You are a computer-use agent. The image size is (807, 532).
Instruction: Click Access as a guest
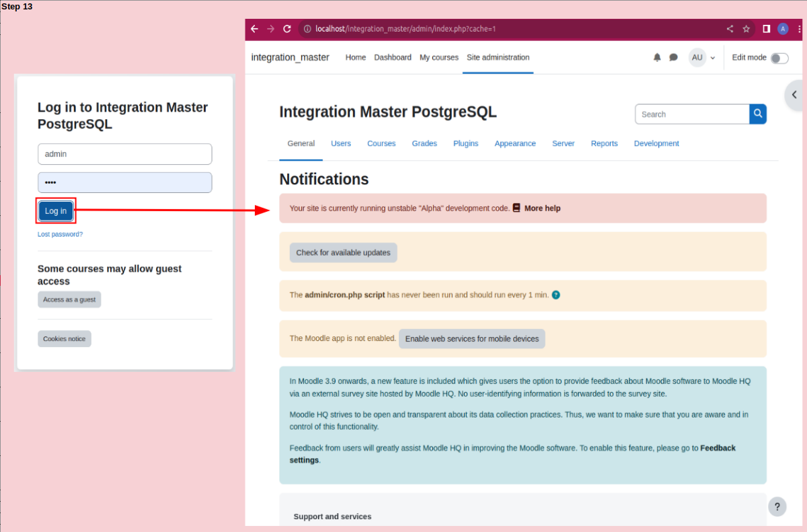click(x=69, y=300)
